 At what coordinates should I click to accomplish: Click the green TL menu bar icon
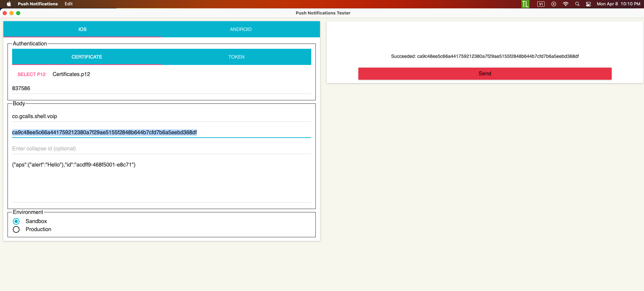click(x=525, y=4)
